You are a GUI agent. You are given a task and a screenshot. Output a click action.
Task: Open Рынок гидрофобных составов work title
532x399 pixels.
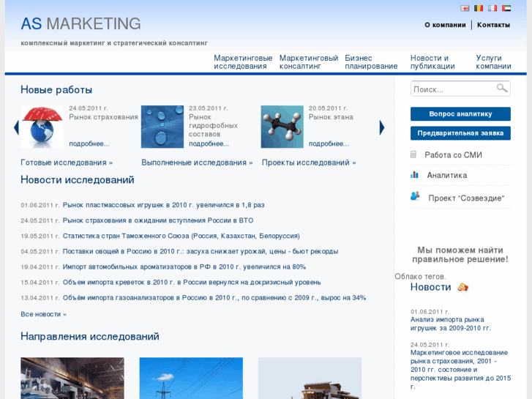click(x=213, y=125)
